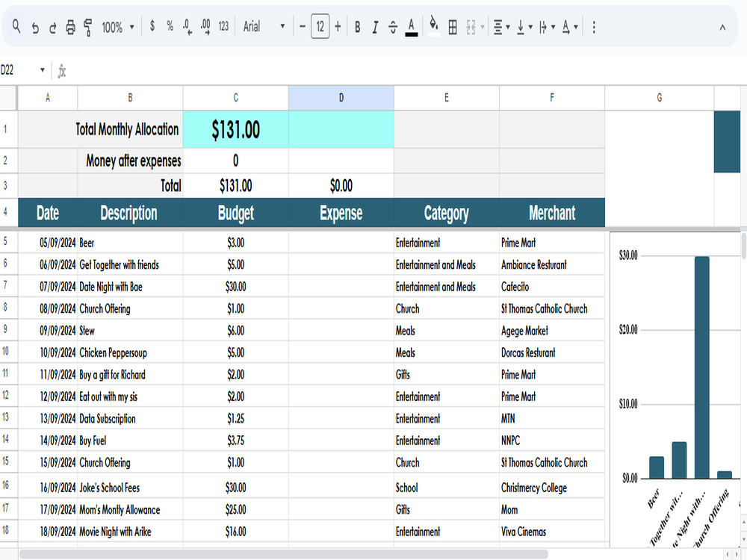Click the Expense column header cell
The width and height of the screenshot is (747, 560).
(x=341, y=213)
